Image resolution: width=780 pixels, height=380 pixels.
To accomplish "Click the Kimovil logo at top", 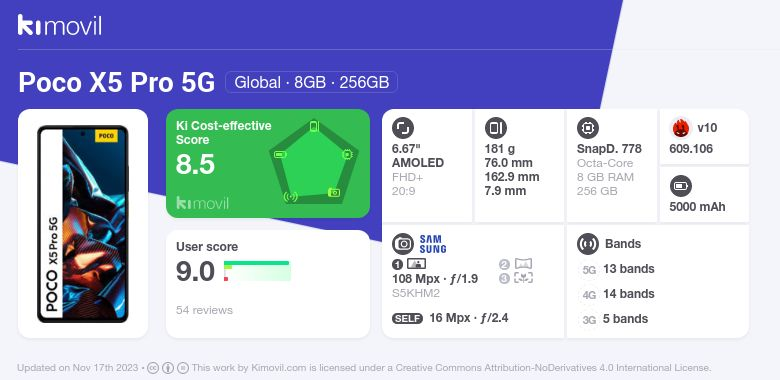I will pyautogui.click(x=60, y=25).
